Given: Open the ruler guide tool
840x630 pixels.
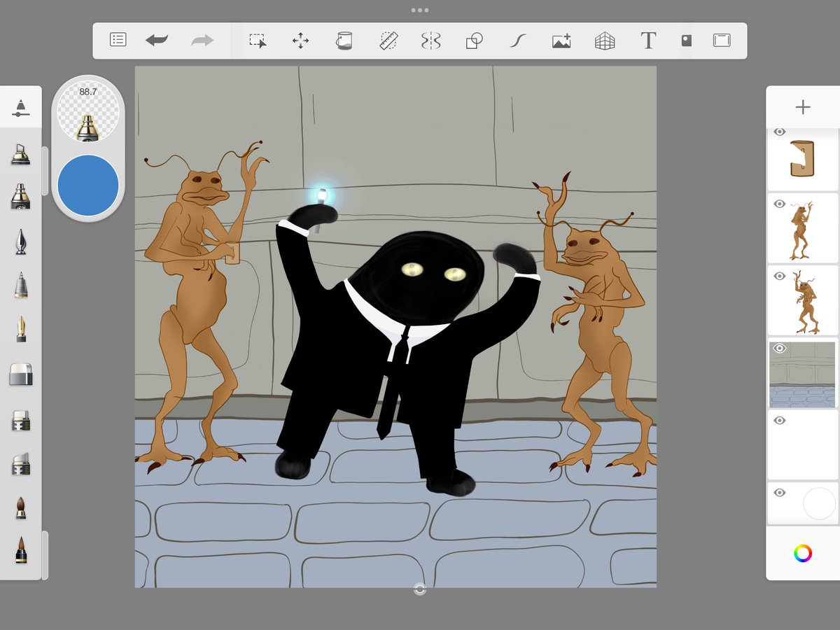Looking at the screenshot, I should coord(388,41).
